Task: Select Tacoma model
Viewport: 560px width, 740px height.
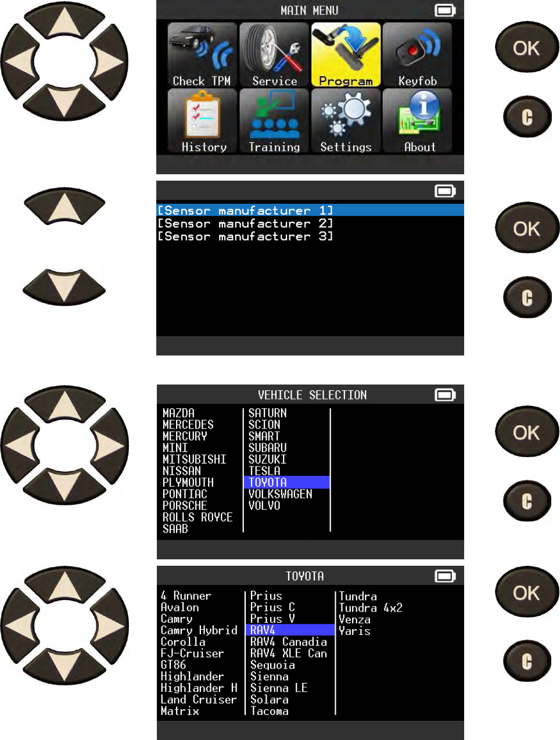Action: 269,711
